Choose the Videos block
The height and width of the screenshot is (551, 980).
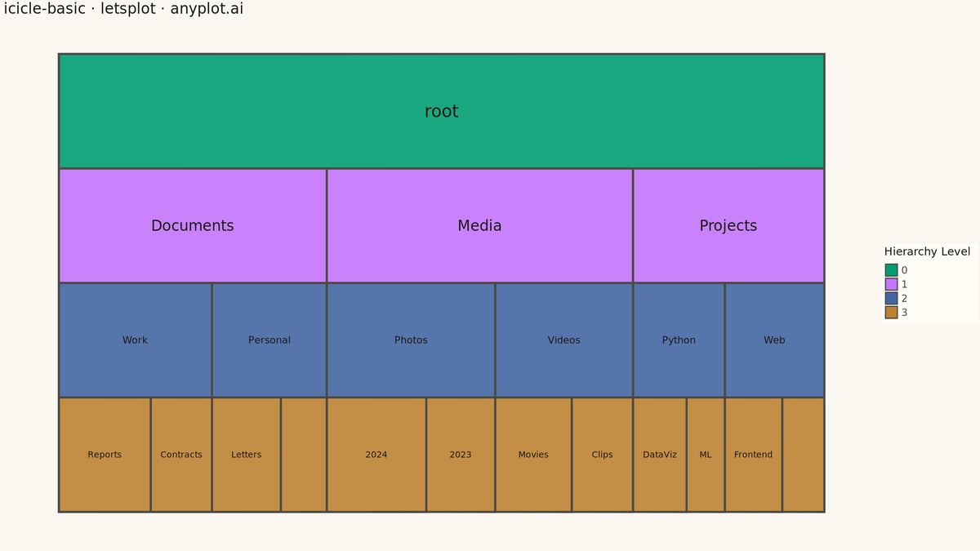pos(564,340)
